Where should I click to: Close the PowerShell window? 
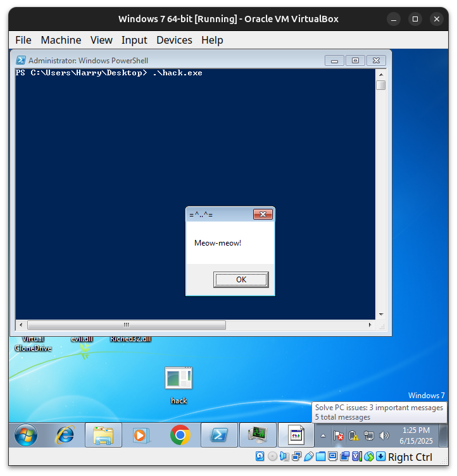(x=376, y=61)
